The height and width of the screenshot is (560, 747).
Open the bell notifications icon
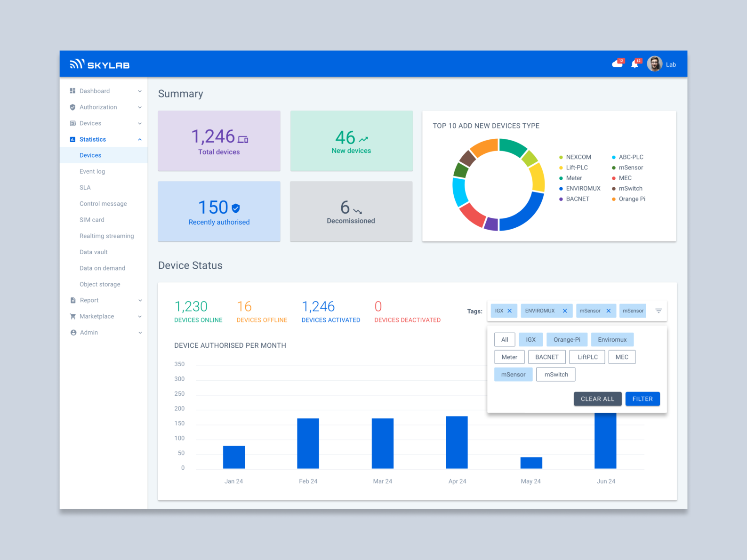pyautogui.click(x=635, y=64)
